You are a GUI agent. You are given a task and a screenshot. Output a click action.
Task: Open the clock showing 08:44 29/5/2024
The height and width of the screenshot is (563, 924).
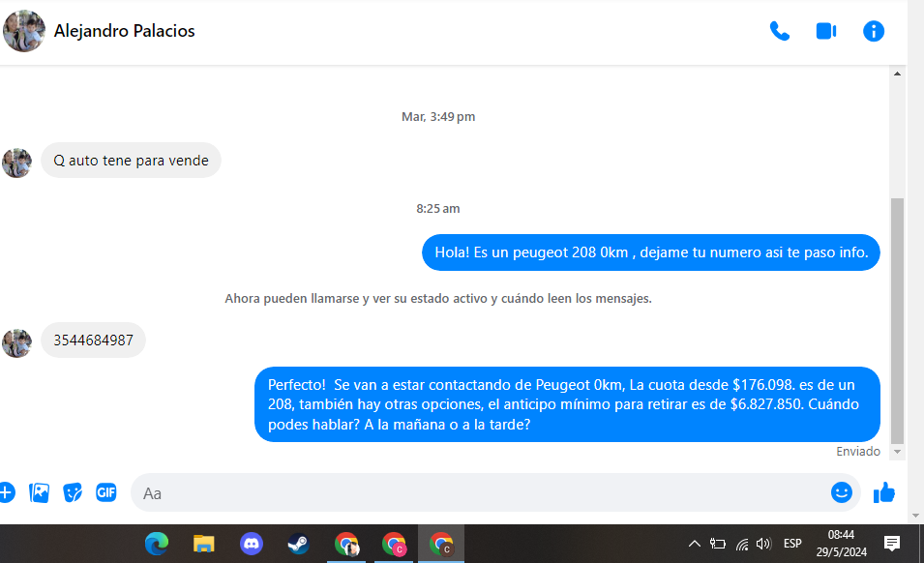[841, 544]
